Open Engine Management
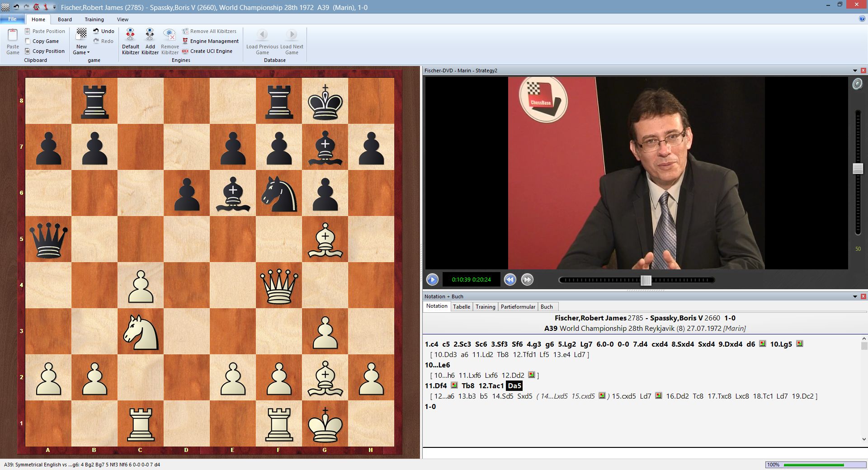 [211, 41]
